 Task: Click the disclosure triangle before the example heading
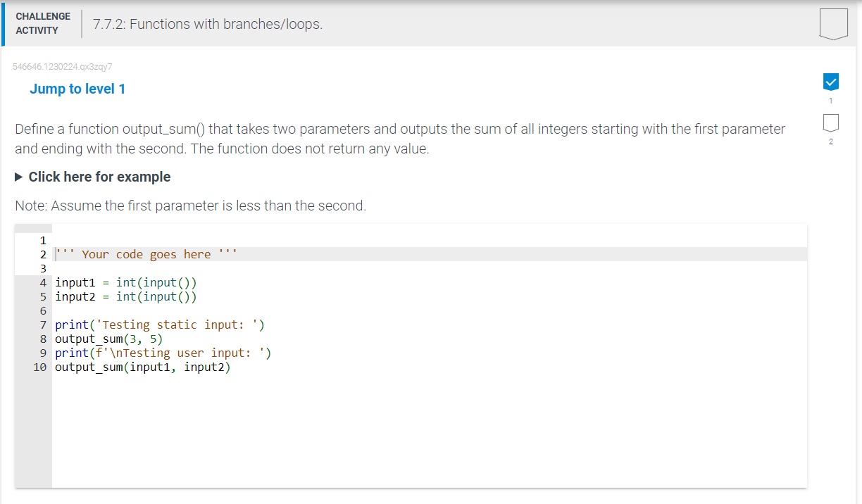click(18, 177)
